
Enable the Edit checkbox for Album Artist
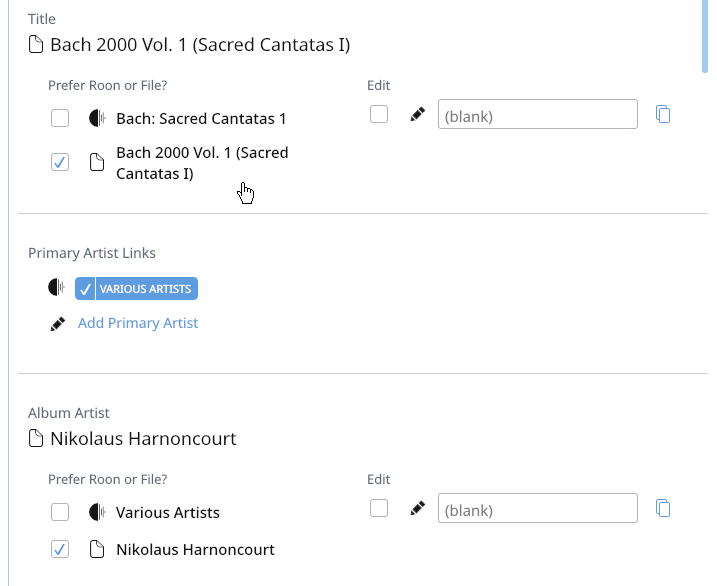pos(379,508)
